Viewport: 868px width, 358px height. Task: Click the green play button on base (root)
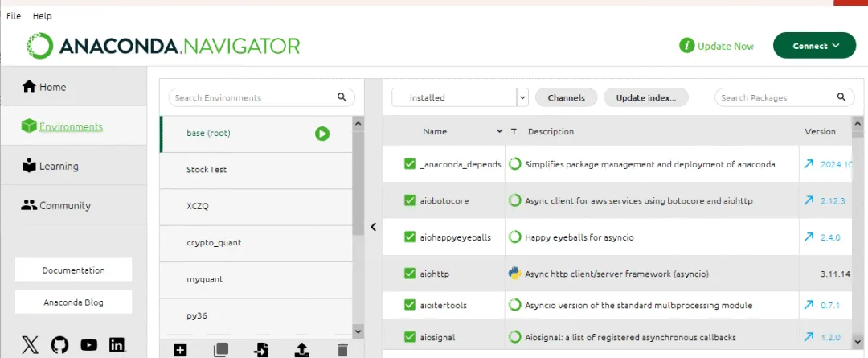pos(322,134)
